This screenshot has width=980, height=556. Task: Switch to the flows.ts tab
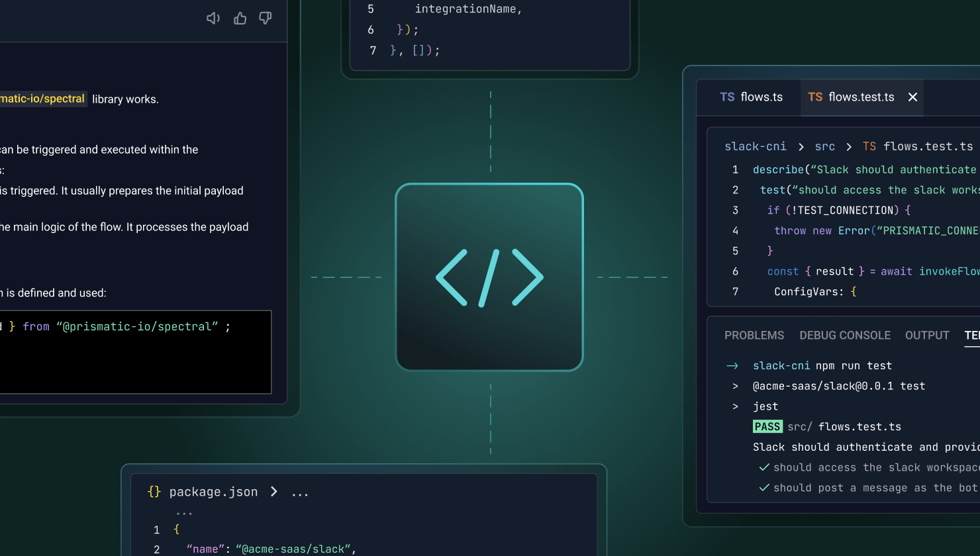751,97
